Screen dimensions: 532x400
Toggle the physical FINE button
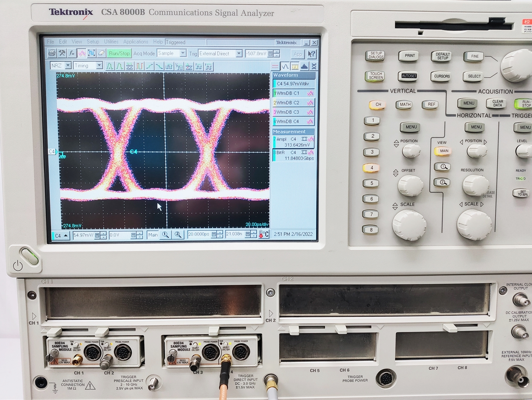tap(475, 56)
